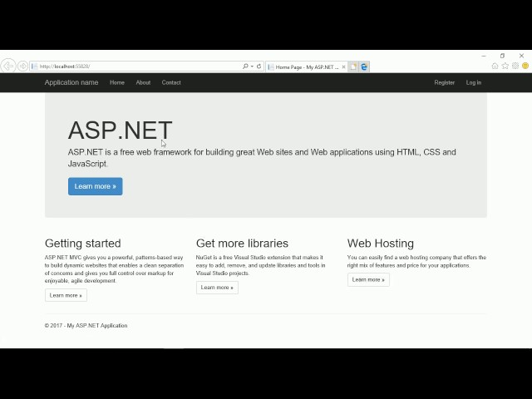Open browser Tools gear icon
Screen dimensions: 532x399
coord(515,66)
